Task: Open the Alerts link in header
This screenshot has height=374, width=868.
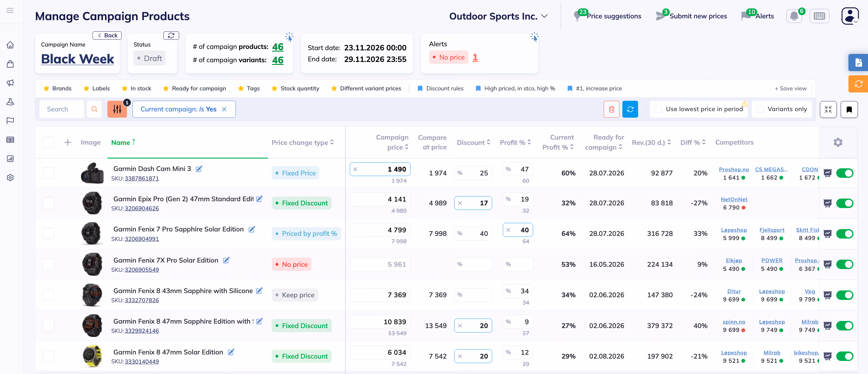Action: point(757,16)
